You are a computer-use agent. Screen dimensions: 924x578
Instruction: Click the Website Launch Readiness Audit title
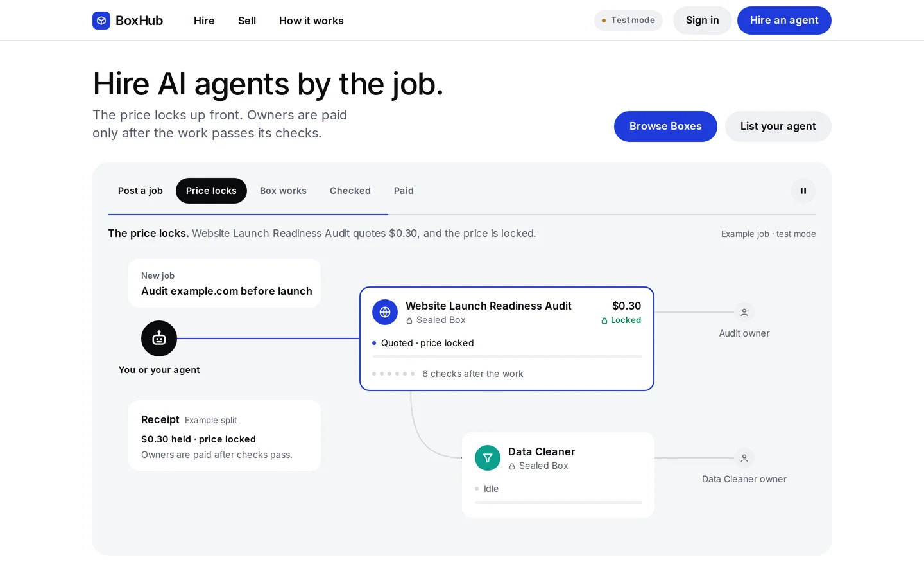tap(488, 306)
